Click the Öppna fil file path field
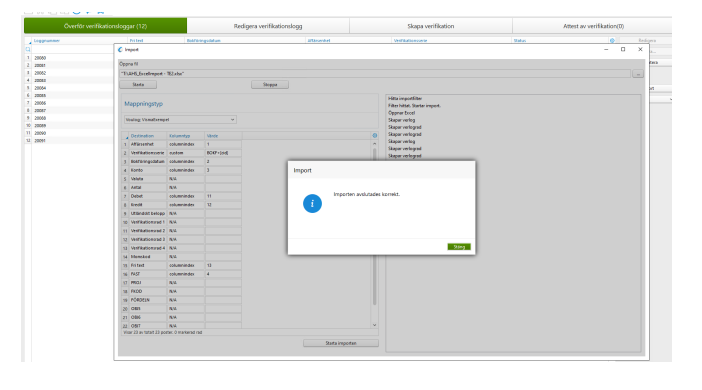Viewport: 702px width, 390px height. pyautogui.click(x=375, y=73)
